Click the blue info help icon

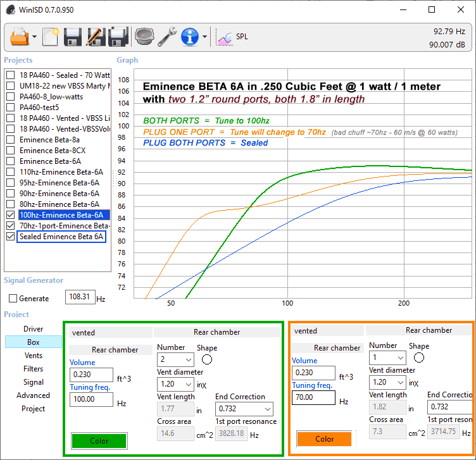click(190, 37)
